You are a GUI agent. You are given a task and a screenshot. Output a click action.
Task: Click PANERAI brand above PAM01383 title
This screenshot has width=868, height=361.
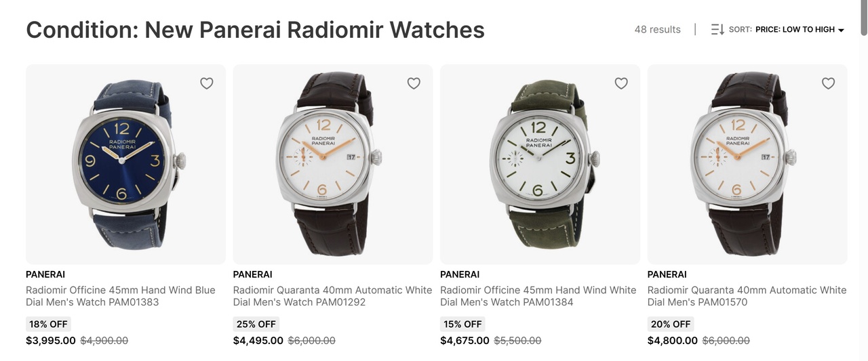click(x=45, y=274)
